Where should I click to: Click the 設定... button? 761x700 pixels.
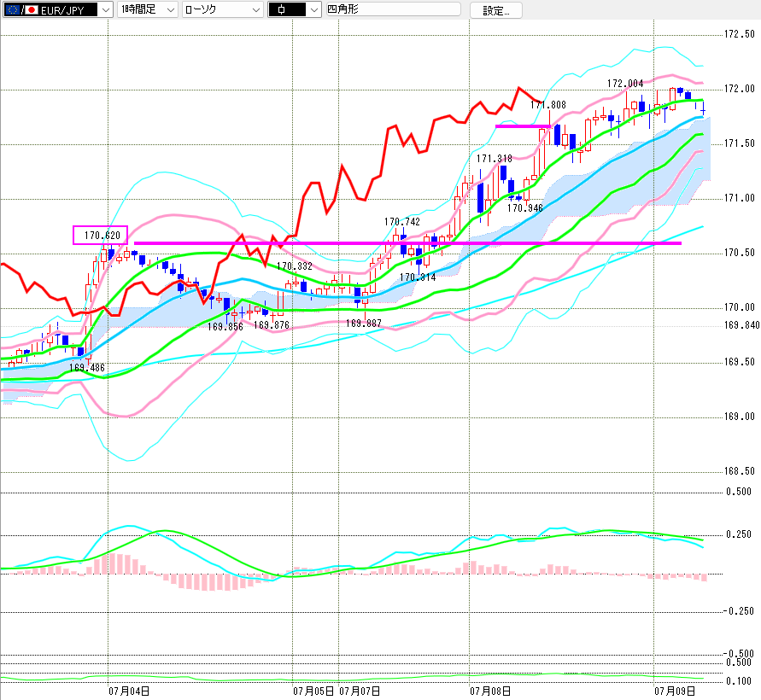[x=496, y=10]
